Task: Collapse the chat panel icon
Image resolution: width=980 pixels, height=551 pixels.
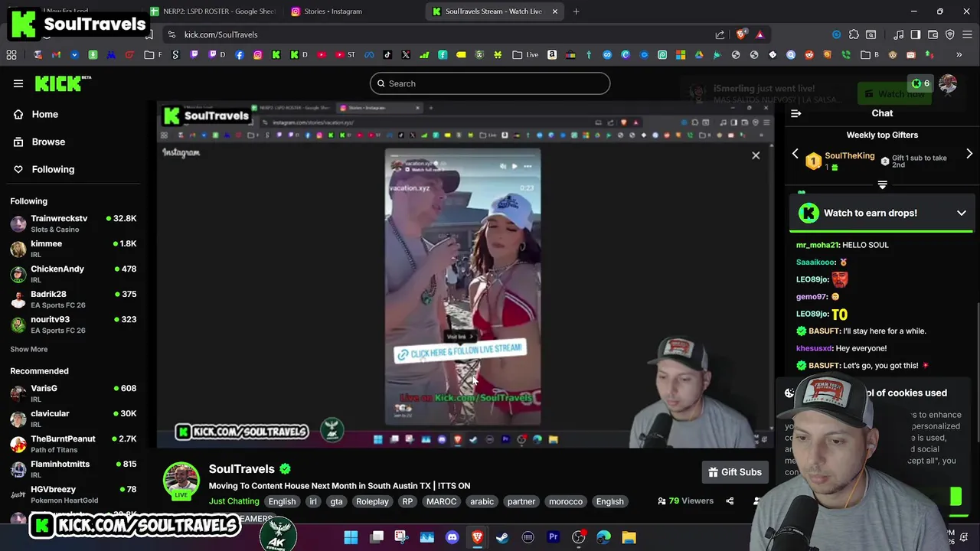Action: [x=795, y=113]
